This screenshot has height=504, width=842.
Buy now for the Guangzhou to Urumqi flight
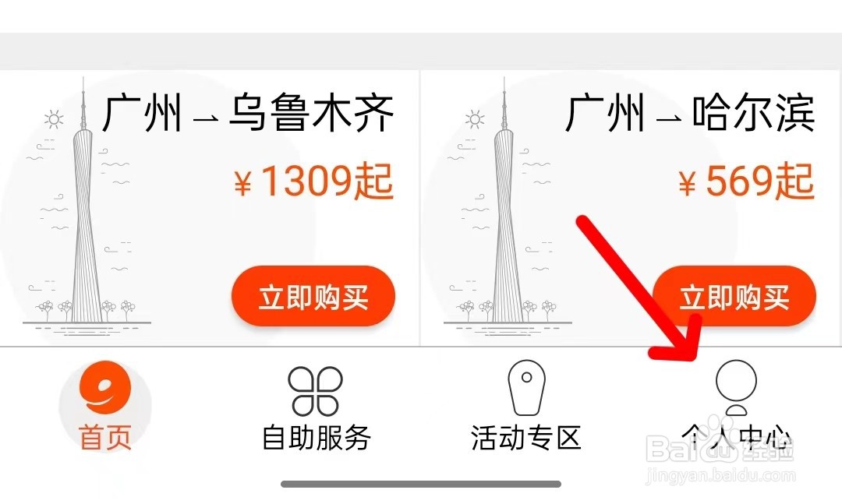(313, 296)
